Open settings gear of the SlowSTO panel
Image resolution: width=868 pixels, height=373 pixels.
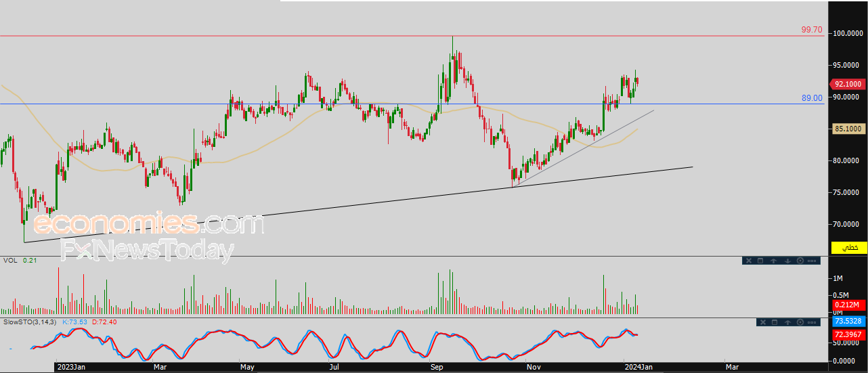click(x=800, y=322)
